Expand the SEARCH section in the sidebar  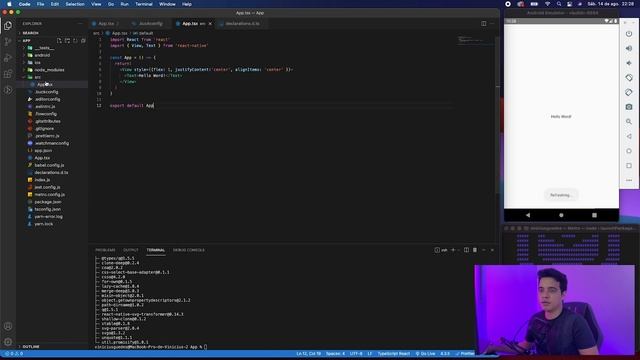pos(31,33)
